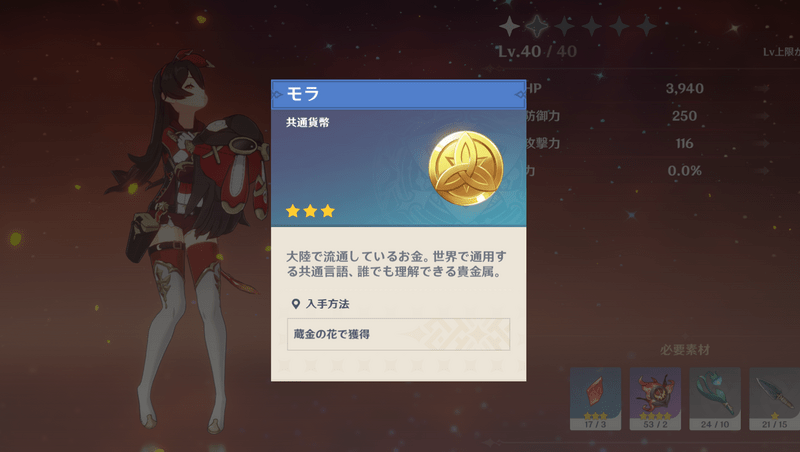Open the arrowhead material showing 21 / 15

coord(774,398)
